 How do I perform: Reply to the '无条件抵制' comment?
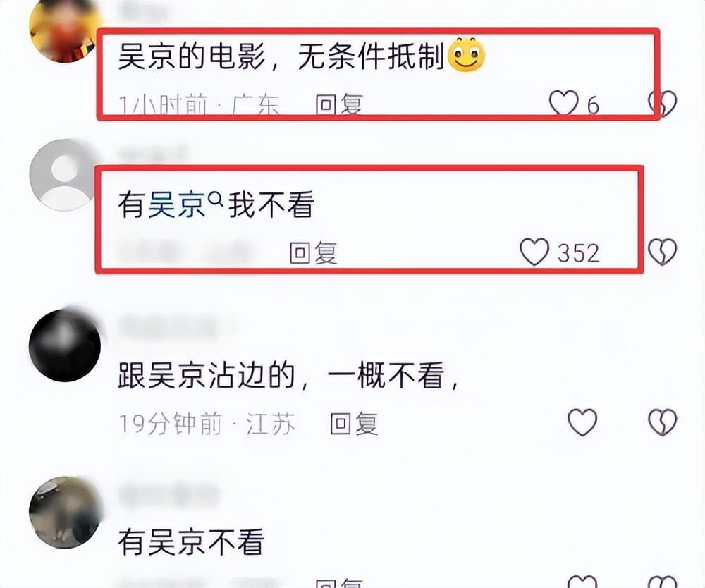point(338,104)
